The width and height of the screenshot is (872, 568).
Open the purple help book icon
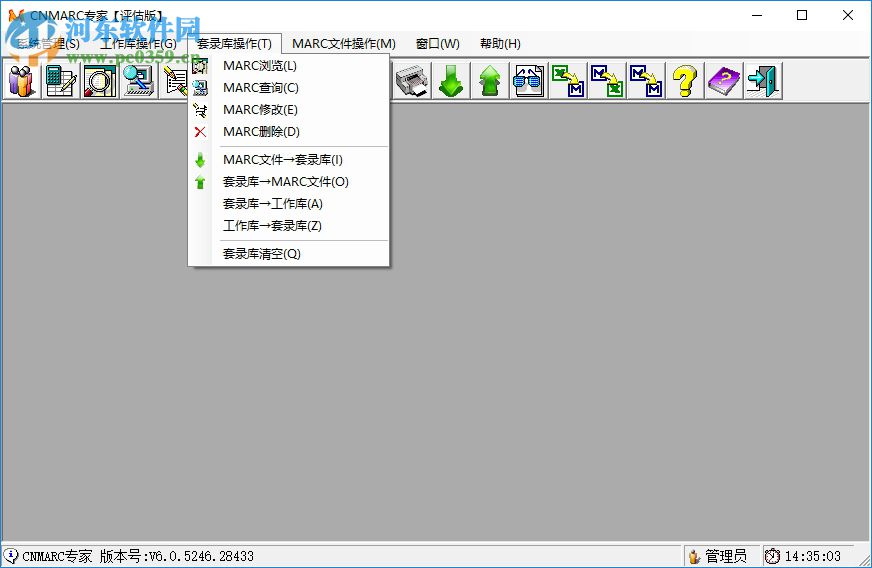724,81
